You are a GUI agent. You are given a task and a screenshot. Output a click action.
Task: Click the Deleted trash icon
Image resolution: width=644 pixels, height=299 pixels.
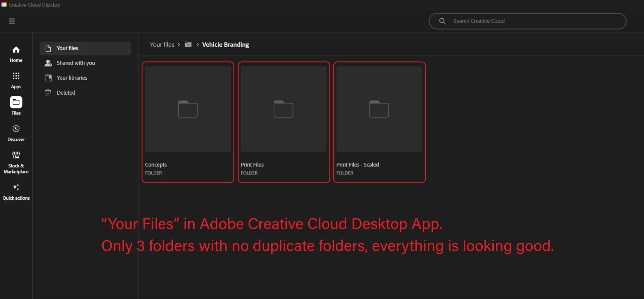(48, 93)
